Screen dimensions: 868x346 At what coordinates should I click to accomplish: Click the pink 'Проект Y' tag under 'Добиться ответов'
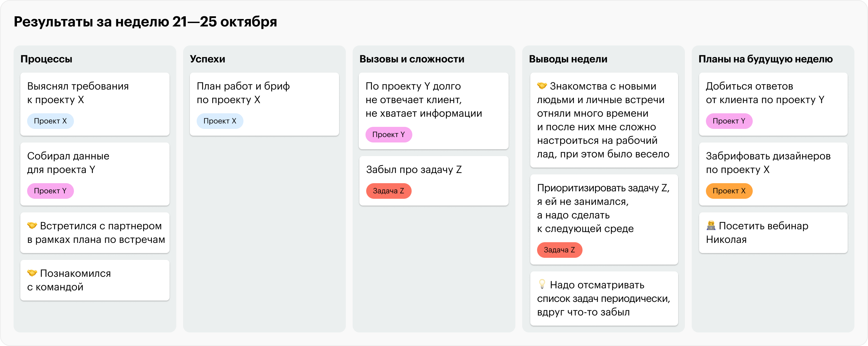(729, 121)
